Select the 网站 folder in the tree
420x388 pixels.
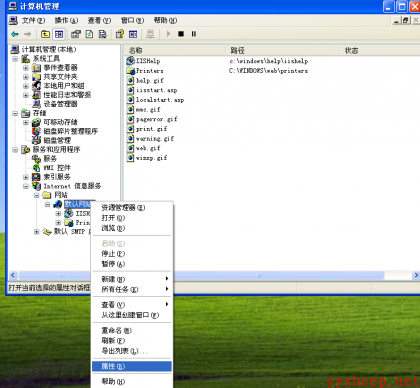pyautogui.click(x=61, y=195)
